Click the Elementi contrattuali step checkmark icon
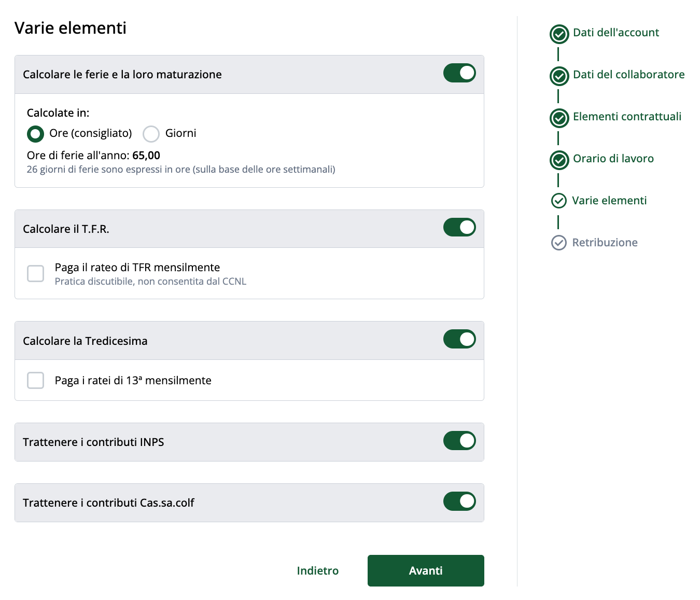This screenshot has width=700, height=600. (x=559, y=118)
